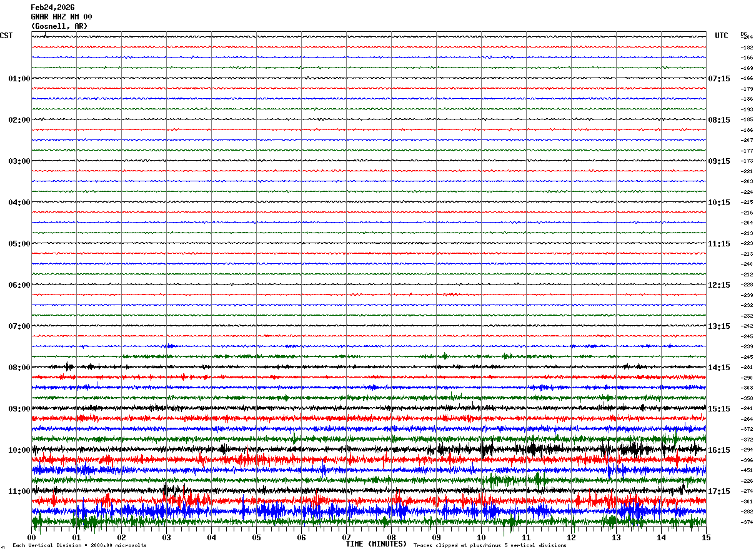Select the 11:00 CST row label
Screen dimensions: 756x554
[19, 491]
